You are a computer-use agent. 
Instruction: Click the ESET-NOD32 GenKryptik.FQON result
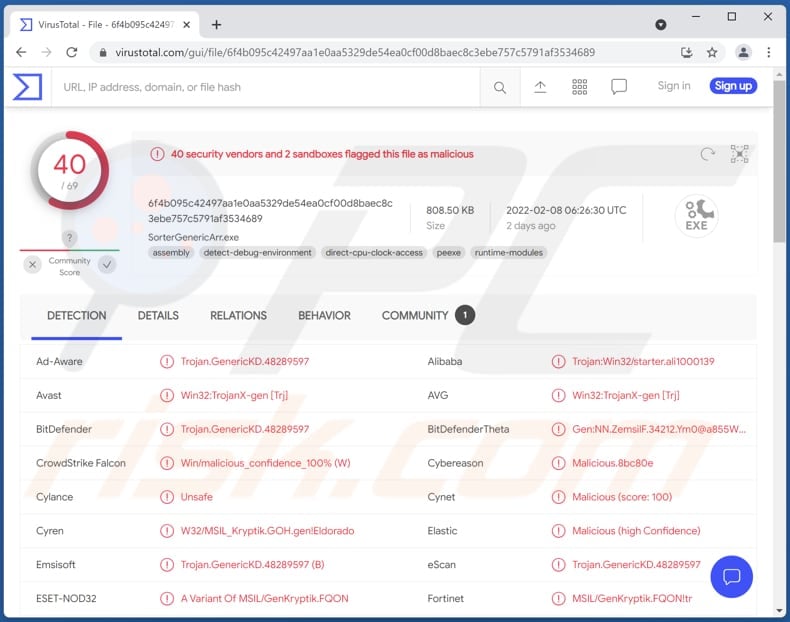[x=265, y=598]
